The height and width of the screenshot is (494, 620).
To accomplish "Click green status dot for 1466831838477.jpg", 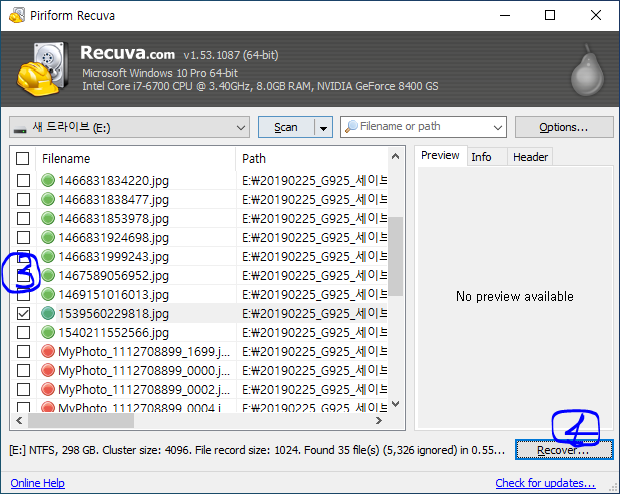I will [x=48, y=199].
